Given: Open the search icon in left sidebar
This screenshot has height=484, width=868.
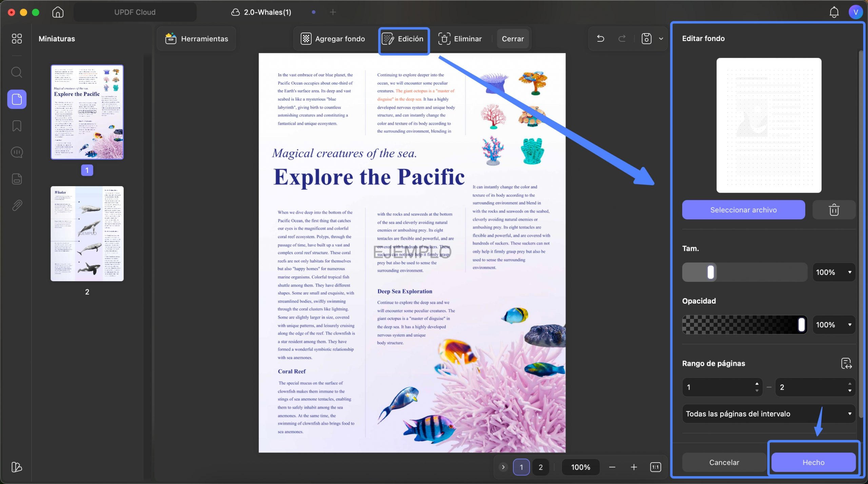Looking at the screenshot, I should 17,72.
